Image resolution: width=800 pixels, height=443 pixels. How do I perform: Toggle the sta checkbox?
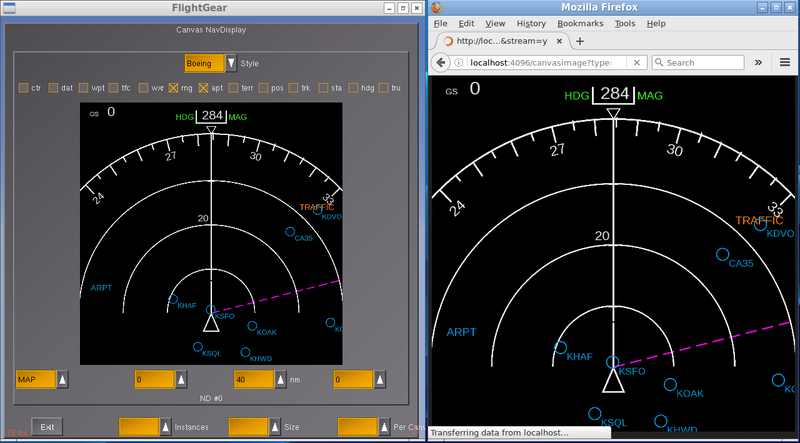[323, 88]
